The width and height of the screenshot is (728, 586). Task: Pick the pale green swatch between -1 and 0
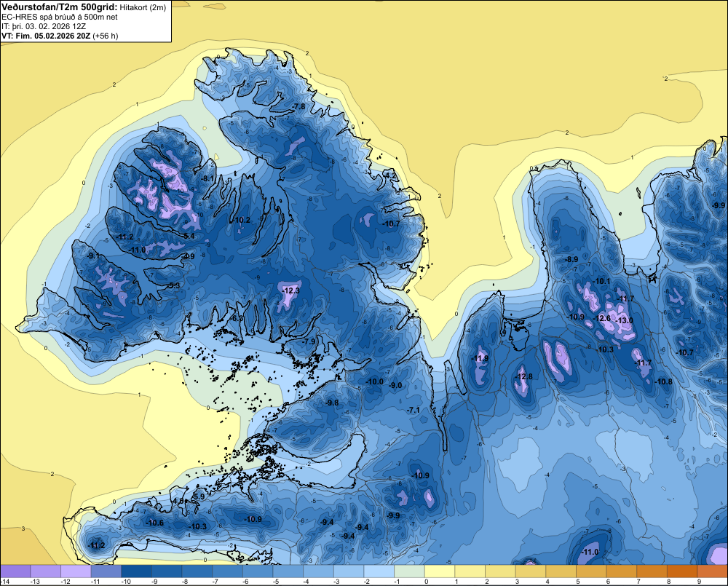click(x=409, y=571)
